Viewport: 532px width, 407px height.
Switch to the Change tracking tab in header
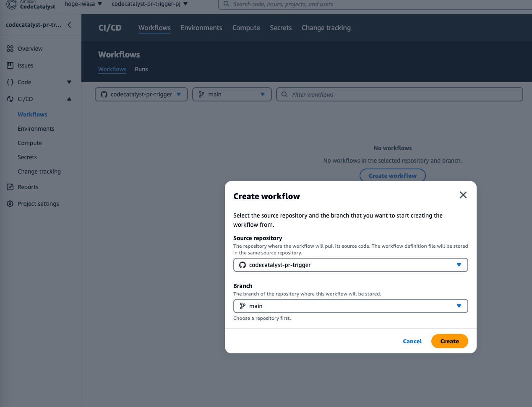coord(326,28)
